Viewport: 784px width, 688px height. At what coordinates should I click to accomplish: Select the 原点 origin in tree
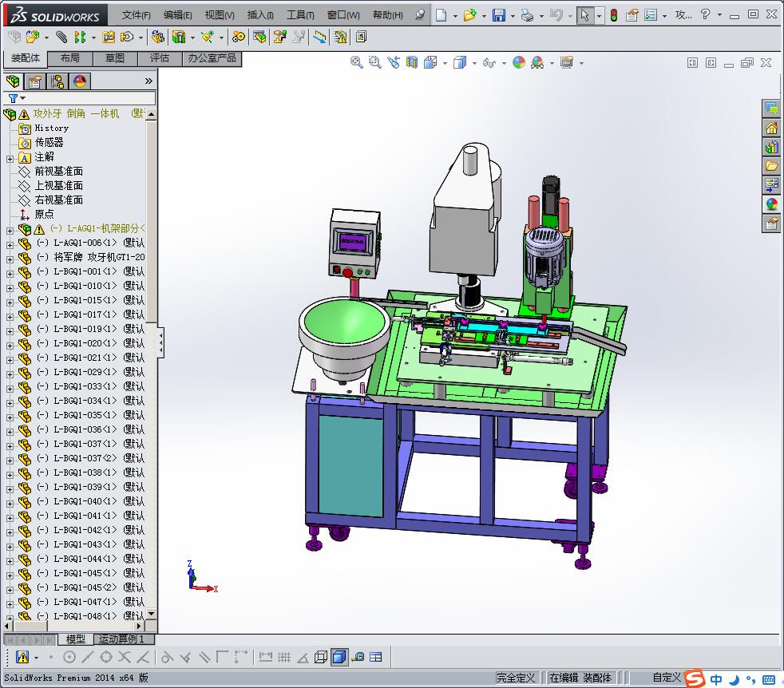click(x=44, y=215)
